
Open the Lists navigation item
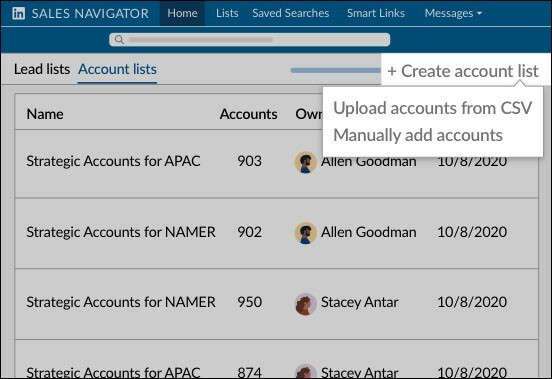[x=227, y=13]
